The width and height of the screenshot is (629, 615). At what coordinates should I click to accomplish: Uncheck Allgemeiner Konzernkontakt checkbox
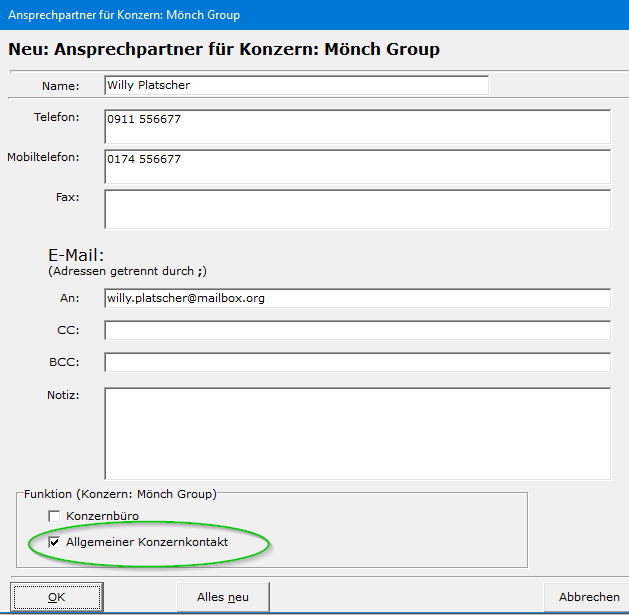(54, 542)
